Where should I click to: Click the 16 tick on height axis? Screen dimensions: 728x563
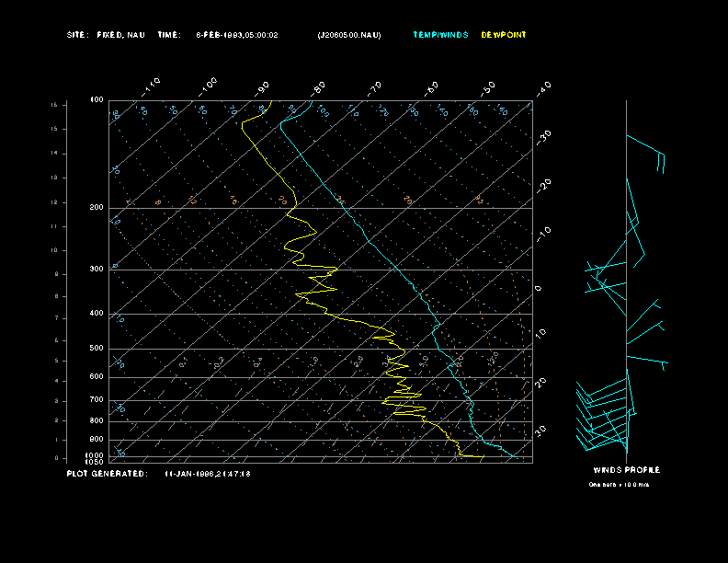[54, 105]
